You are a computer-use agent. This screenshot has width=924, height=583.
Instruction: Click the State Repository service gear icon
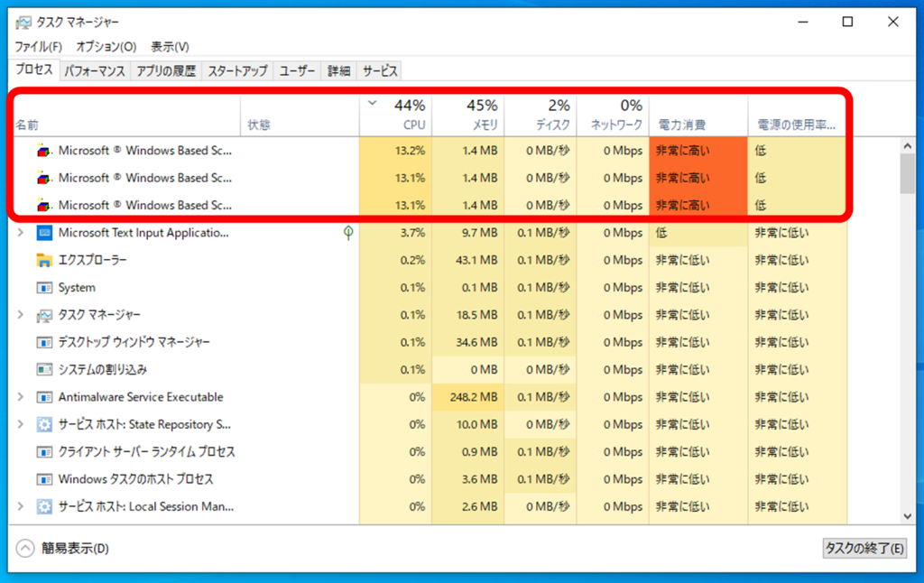click(44, 424)
